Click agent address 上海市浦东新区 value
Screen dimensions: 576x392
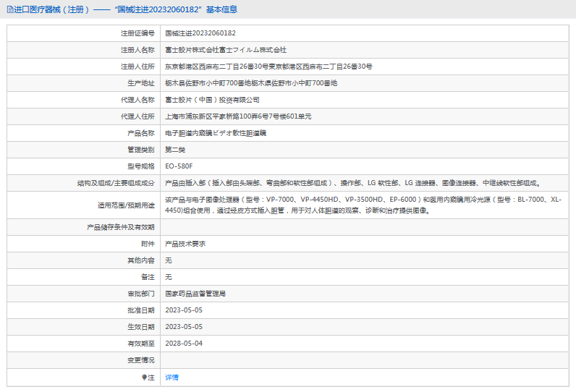pos(238,116)
